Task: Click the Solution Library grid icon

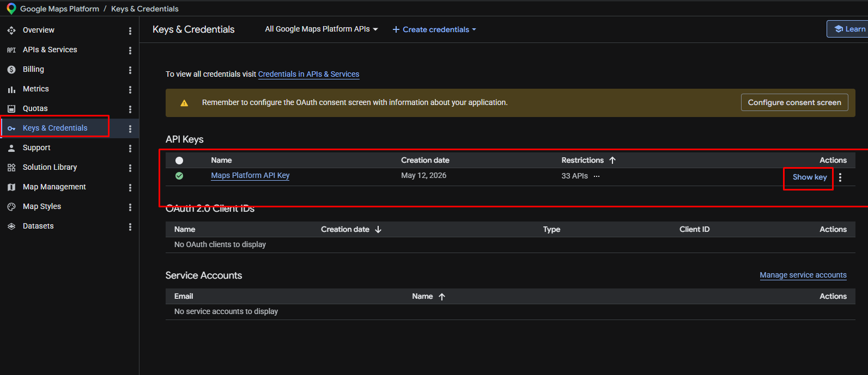Action: pyautogui.click(x=11, y=168)
